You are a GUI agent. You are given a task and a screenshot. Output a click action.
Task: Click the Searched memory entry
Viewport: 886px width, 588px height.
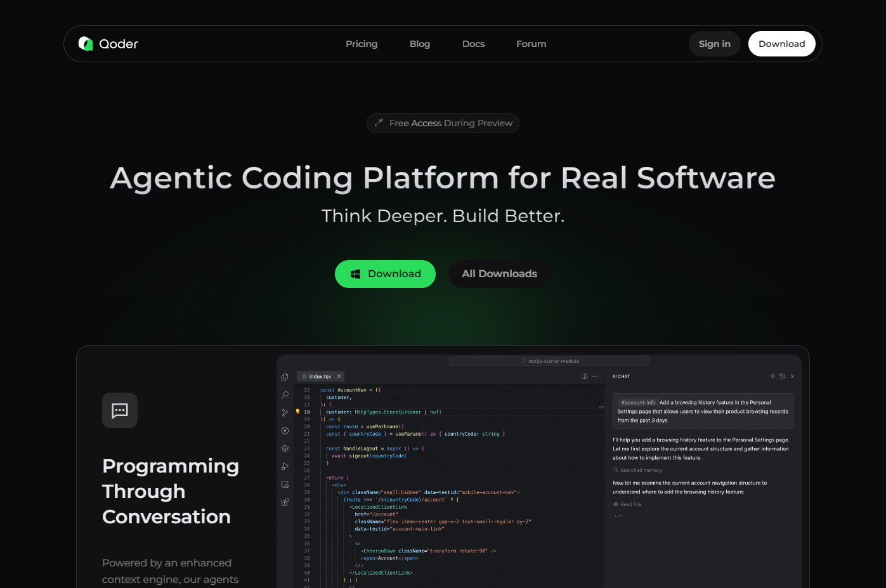[637, 470]
